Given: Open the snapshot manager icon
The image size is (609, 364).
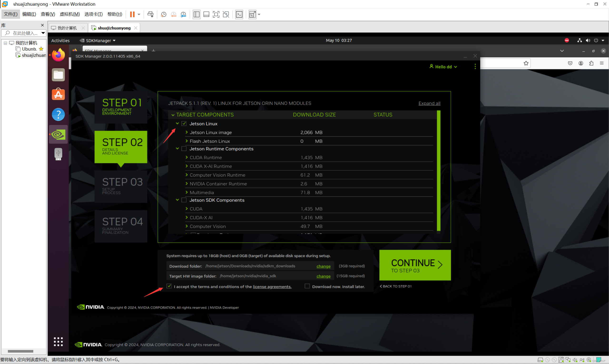Looking at the screenshot, I should [x=183, y=14].
